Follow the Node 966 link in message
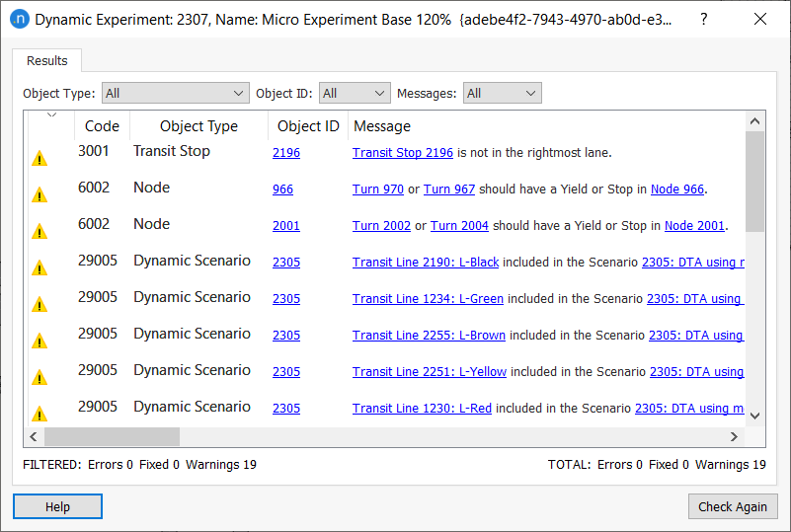The width and height of the screenshot is (791, 532). click(x=677, y=190)
